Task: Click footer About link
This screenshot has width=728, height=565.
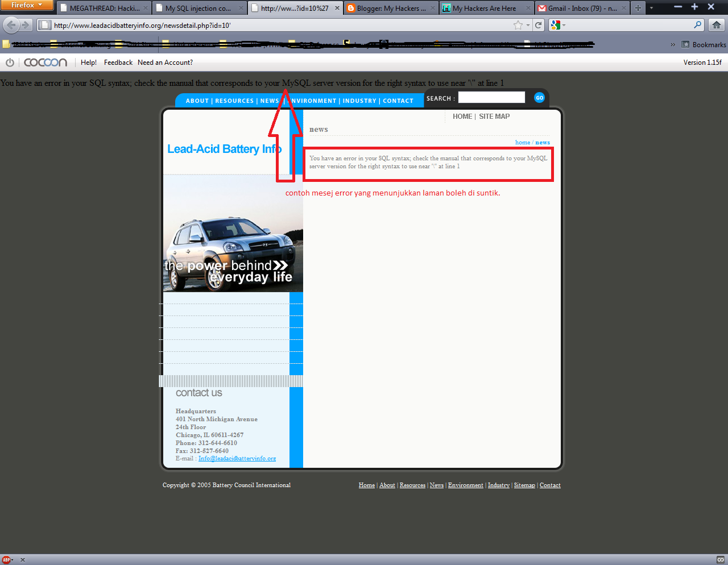Action: click(387, 485)
